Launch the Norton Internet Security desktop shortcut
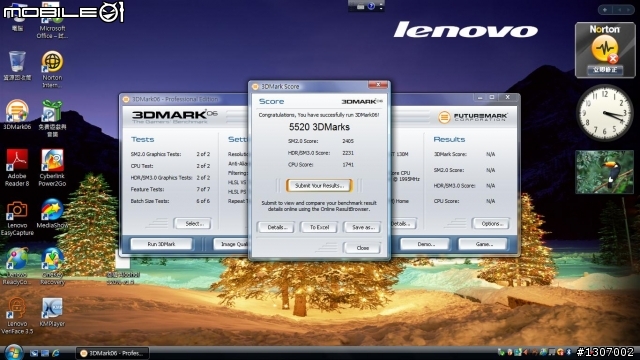 point(52,69)
